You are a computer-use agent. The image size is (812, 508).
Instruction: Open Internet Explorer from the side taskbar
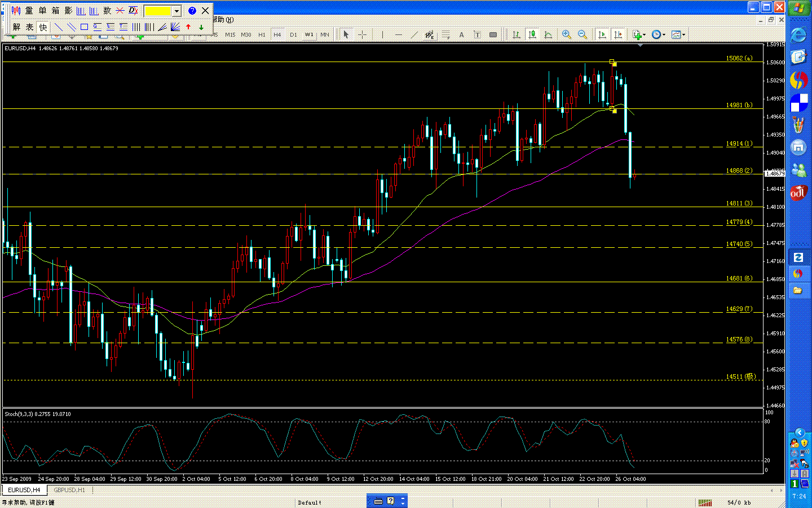[798, 35]
